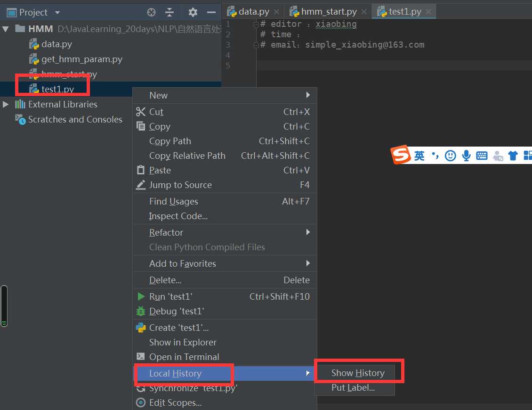532x410 pixels.
Task: Open Sogou emoji smiley icon
Action: pos(450,156)
